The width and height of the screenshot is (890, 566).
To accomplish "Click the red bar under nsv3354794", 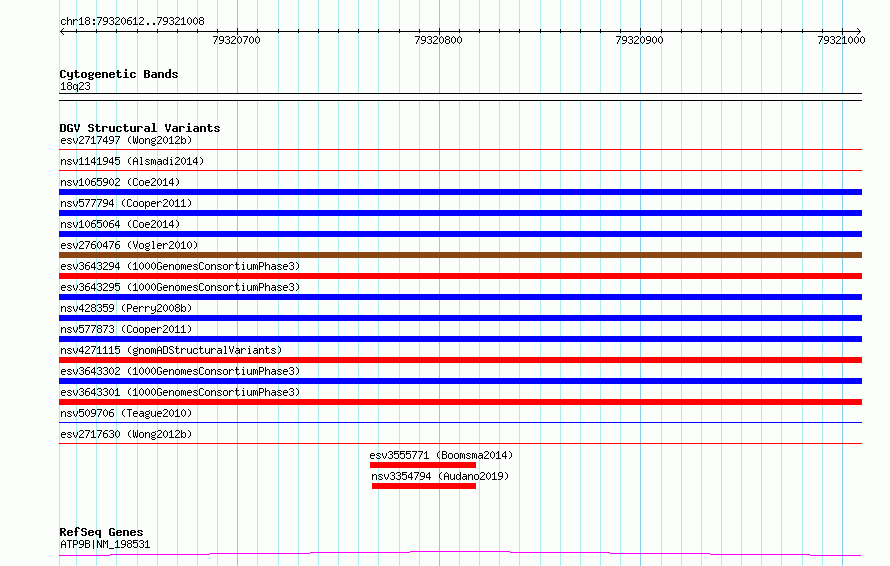I will [424, 486].
